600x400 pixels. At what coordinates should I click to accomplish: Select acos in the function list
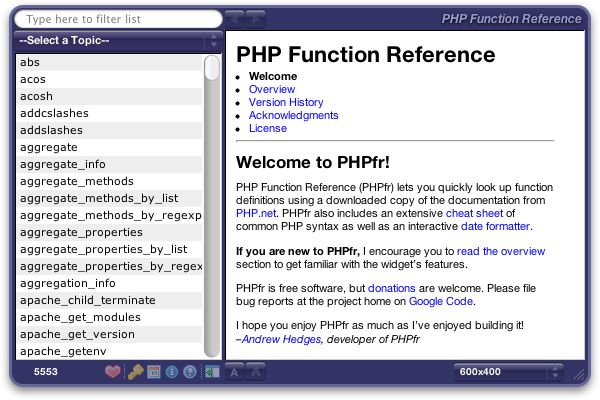pos(109,79)
